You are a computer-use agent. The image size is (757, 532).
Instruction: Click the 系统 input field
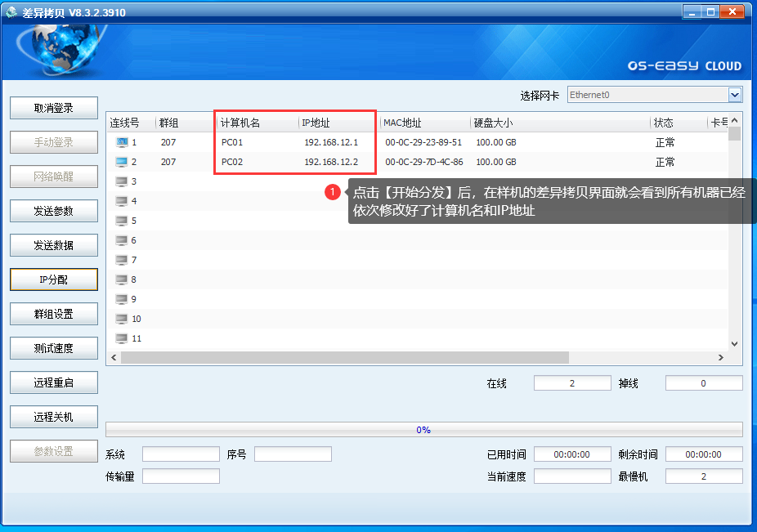click(181, 454)
